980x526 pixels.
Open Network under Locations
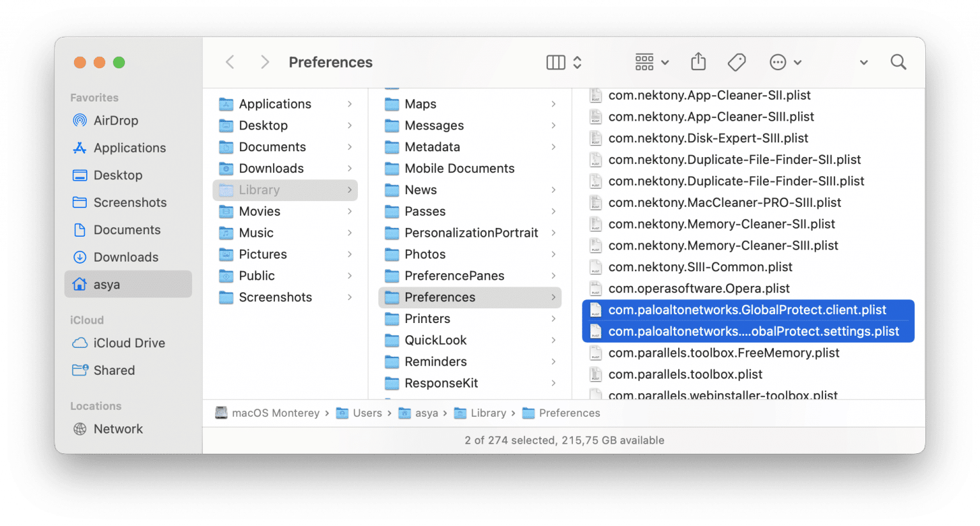(117, 428)
